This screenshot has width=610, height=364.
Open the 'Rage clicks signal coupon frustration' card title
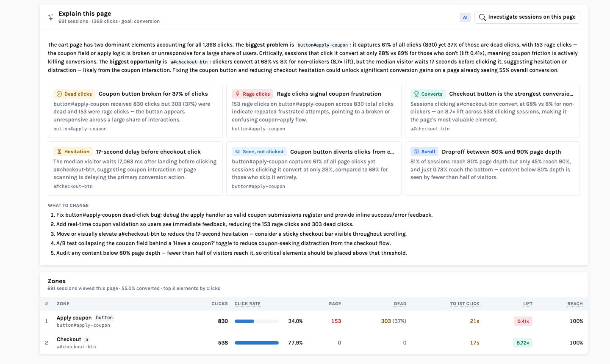click(329, 94)
